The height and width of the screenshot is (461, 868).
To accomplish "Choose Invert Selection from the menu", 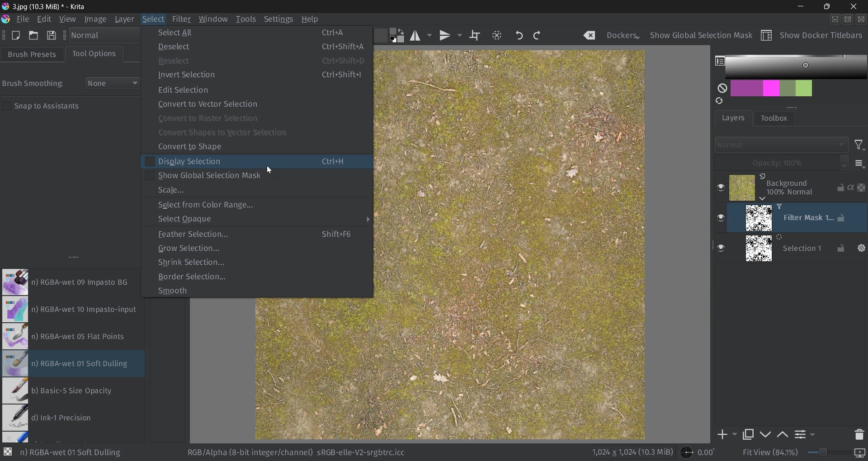I will [186, 75].
